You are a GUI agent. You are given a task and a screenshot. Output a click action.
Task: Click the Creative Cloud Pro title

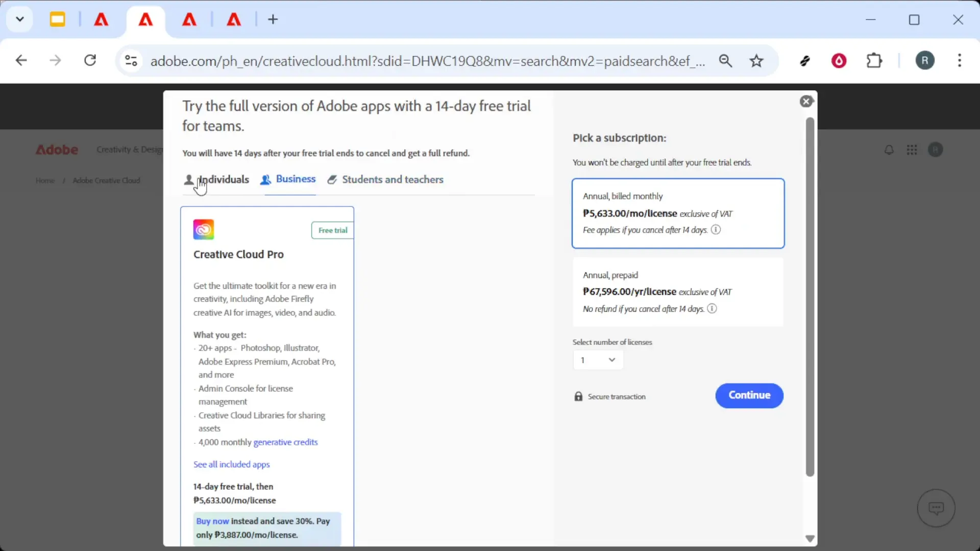238,255
